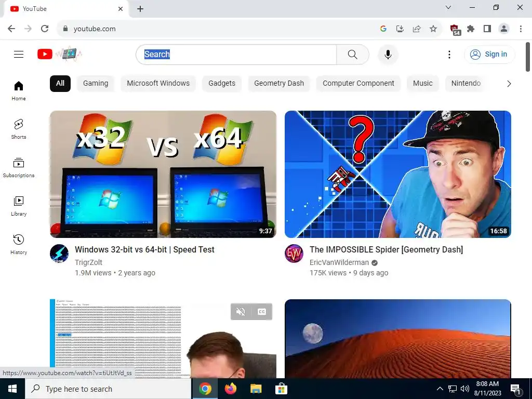Select the Microsoft Windows filter chip
532x399 pixels.
point(158,84)
